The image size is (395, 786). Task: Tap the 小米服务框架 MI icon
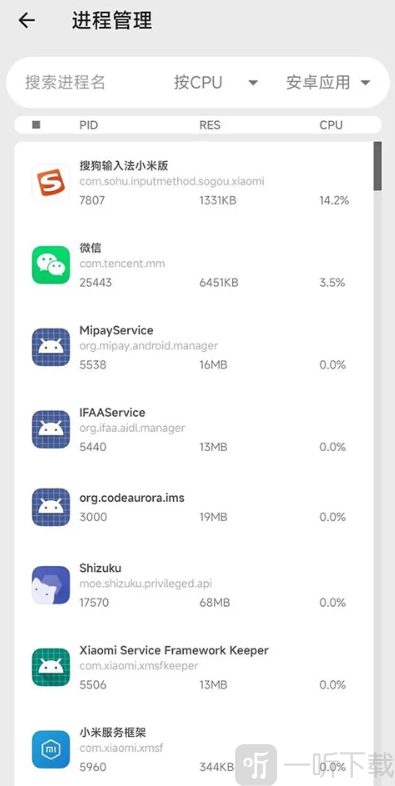pyautogui.click(x=51, y=749)
